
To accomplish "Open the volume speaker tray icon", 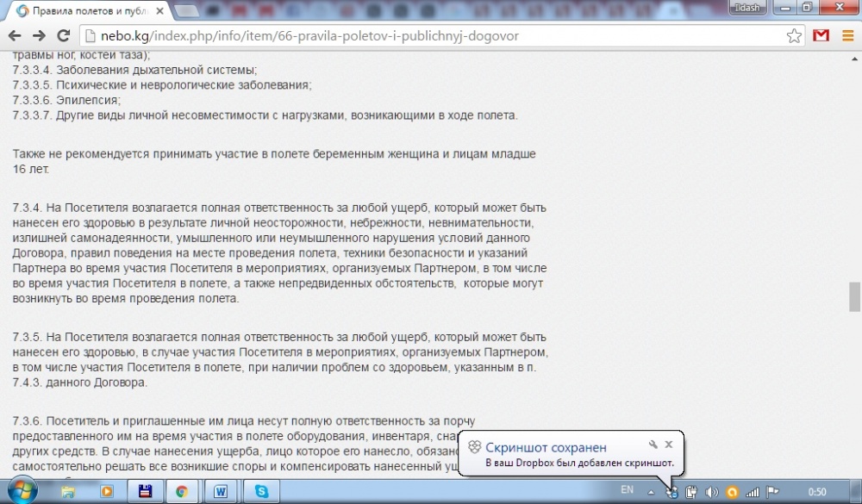I will (711, 492).
